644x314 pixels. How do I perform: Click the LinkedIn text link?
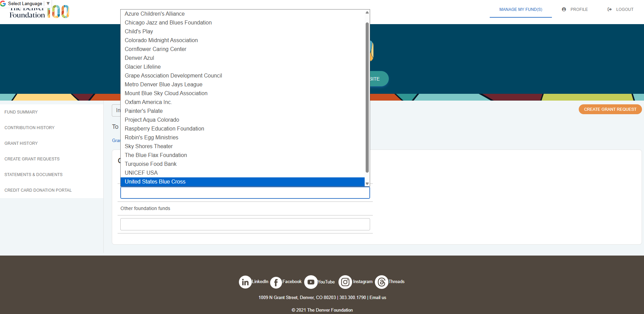tap(260, 282)
